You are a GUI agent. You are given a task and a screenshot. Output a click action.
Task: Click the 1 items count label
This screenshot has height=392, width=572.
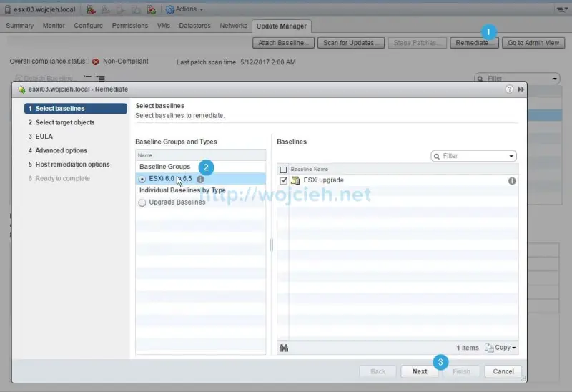(468, 348)
